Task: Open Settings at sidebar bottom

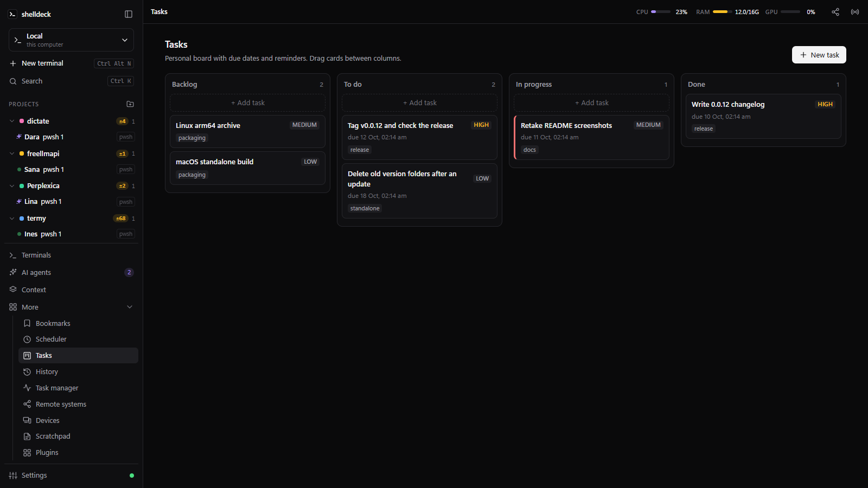Action: click(71, 476)
